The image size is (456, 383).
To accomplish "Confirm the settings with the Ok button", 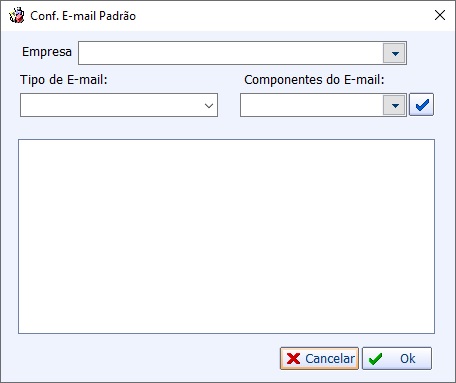I will click(397, 358).
